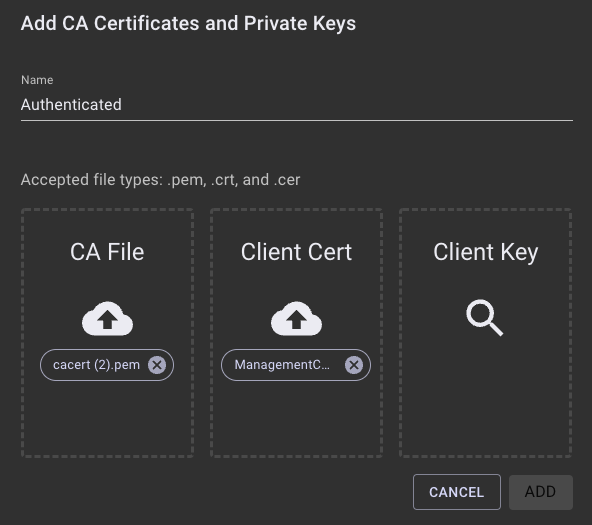Click empty area below magnifier in Client Key zone
This screenshot has width=592, height=525.
(486, 396)
